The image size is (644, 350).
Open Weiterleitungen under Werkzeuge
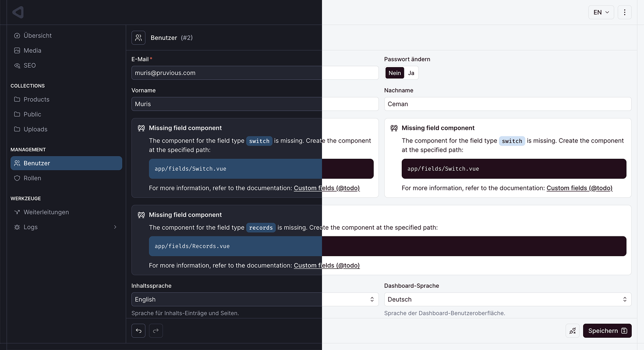pos(46,212)
